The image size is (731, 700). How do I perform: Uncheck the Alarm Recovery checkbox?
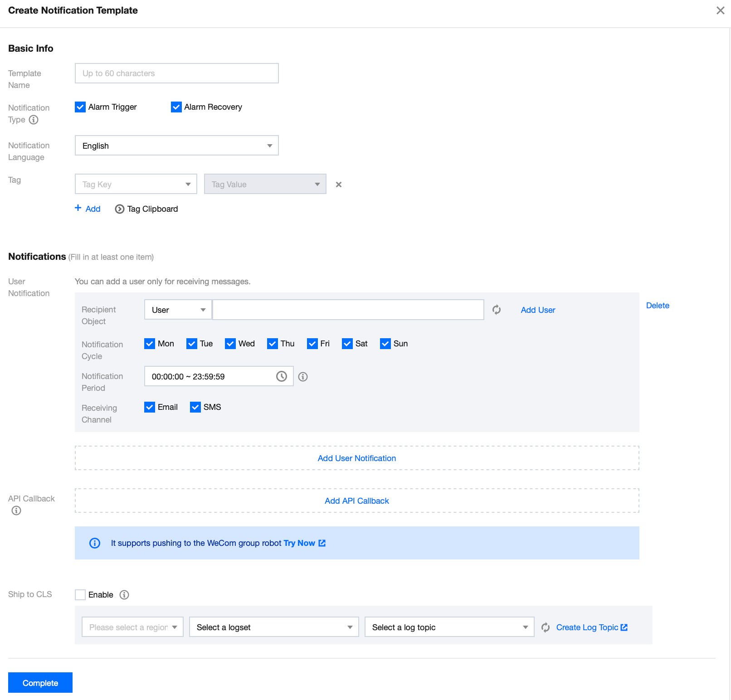(x=176, y=107)
